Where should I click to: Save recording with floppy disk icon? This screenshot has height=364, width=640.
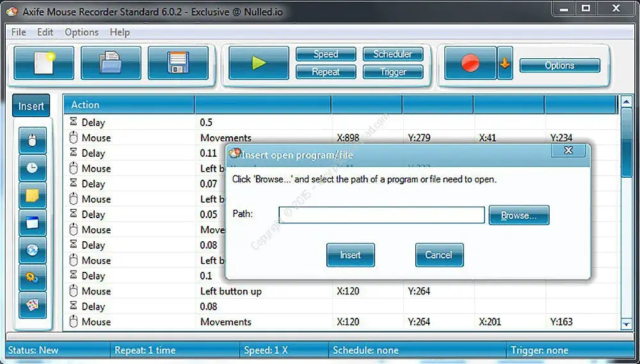(178, 63)
